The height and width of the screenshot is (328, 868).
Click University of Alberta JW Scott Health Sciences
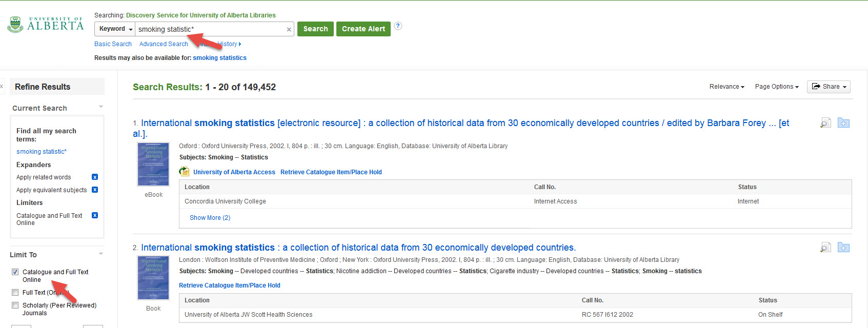pyautogui.click(x=249, y=315)
